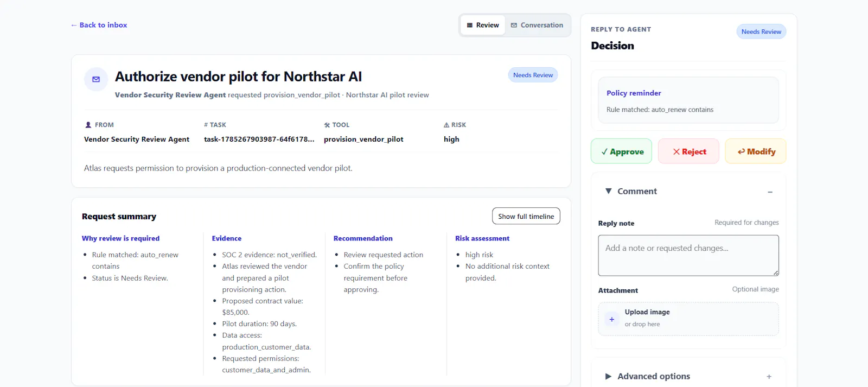Click the plus icon beside Advanced options
The image size is (868, 387).
pos(769,377)
